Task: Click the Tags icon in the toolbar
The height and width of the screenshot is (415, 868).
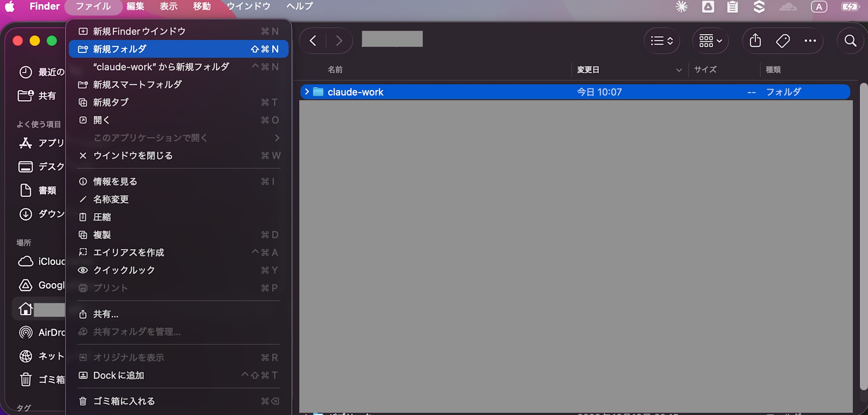Action: click(783, 41)
